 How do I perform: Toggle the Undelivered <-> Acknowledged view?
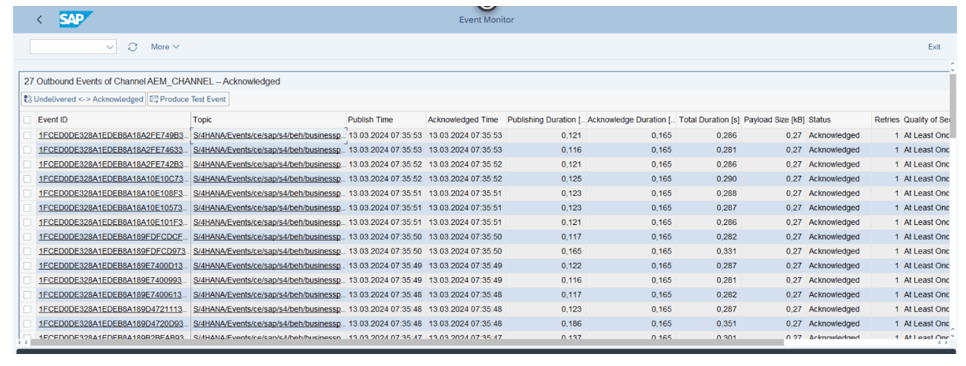pos(83,99)
